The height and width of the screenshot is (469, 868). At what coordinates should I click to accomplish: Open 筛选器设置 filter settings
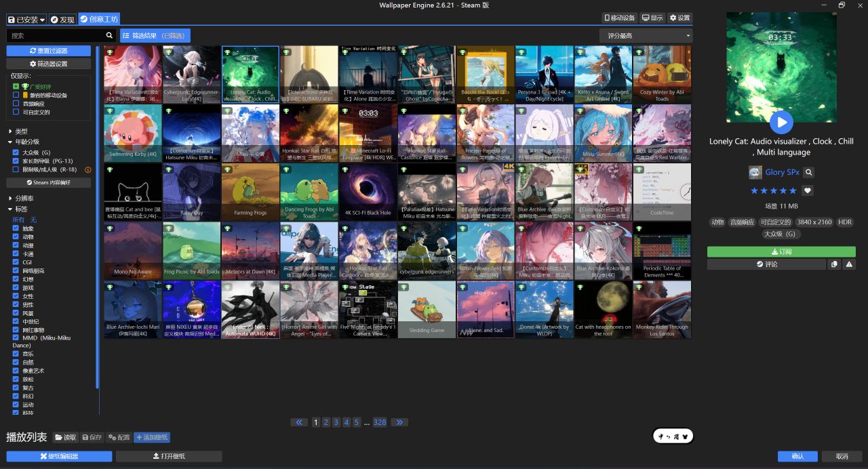click(49, 64)
